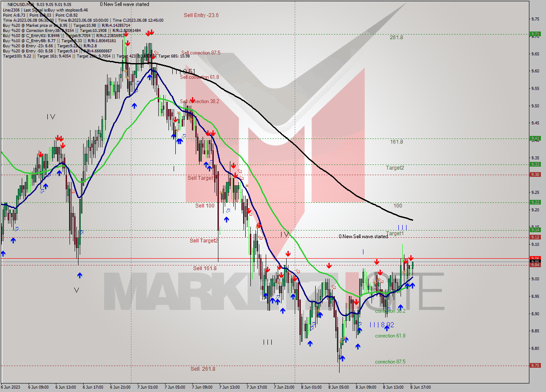Click the green '100' Fibonacci label
Image resolution: width=546 pixels, height=392 pixels.
click(x=398, y=206)
